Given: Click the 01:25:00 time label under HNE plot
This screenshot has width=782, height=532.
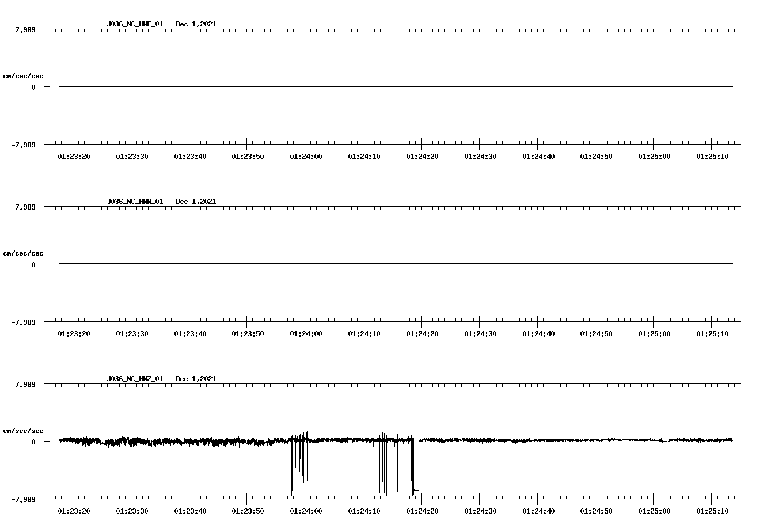Looking at the screenshot, I should 654,157.
